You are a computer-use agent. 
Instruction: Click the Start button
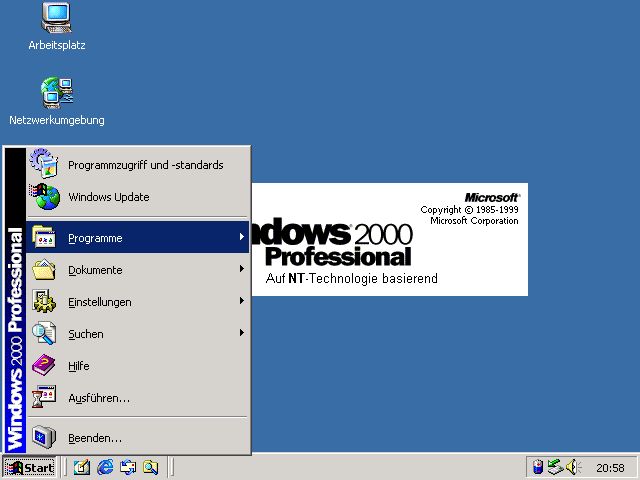point(30,467)
